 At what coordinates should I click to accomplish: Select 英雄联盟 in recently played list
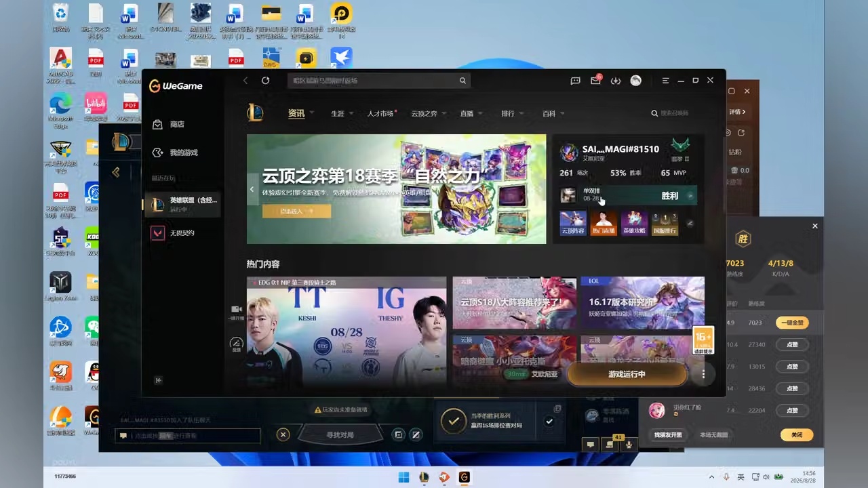[183, 204]
